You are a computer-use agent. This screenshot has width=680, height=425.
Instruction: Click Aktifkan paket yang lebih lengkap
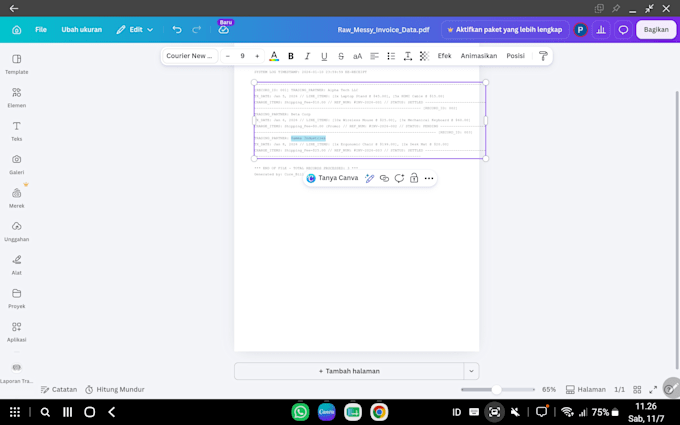point(505,29)
